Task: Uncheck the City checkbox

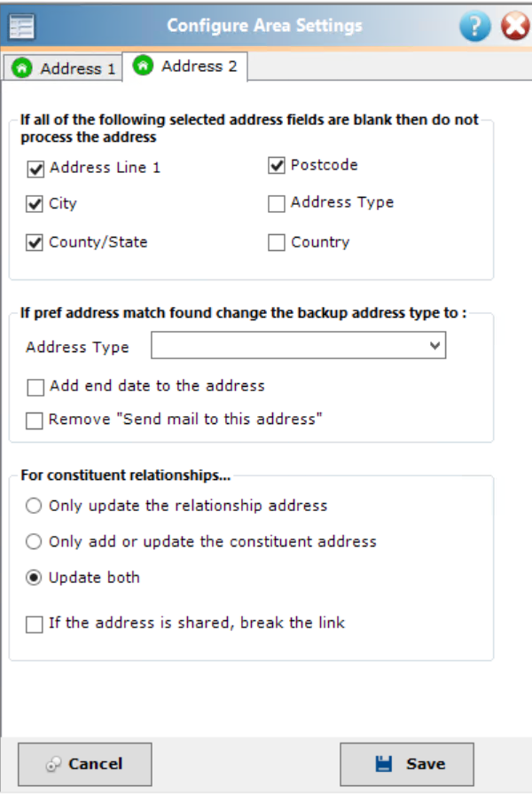Action: (35, 204)
